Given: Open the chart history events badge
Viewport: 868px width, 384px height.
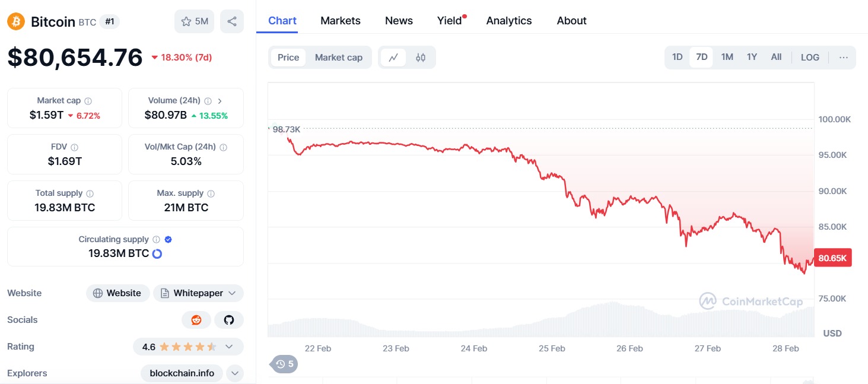Looking at the screenshot, I should [x=284, y=364].
